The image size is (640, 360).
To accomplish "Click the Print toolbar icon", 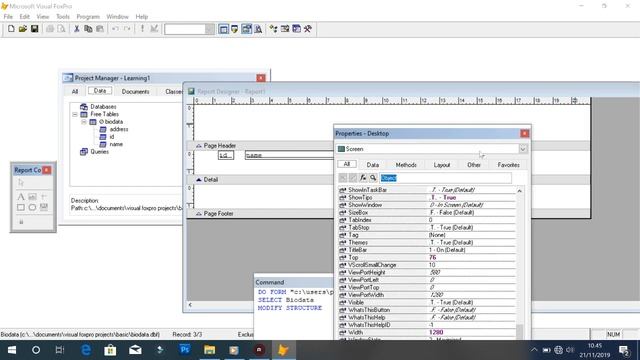I will pyautogui.click(x=50, y=29).
